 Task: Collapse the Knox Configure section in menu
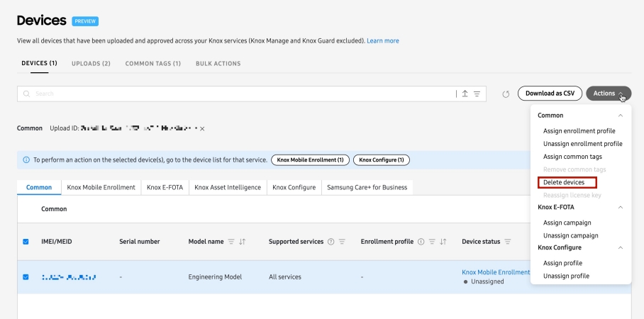pyautogui.click(x=621, y=247)
